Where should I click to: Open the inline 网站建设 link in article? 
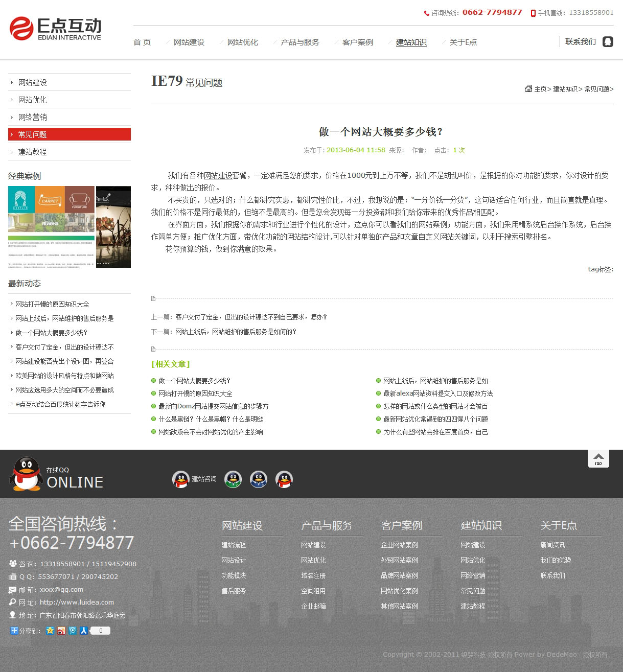point(218,175)
